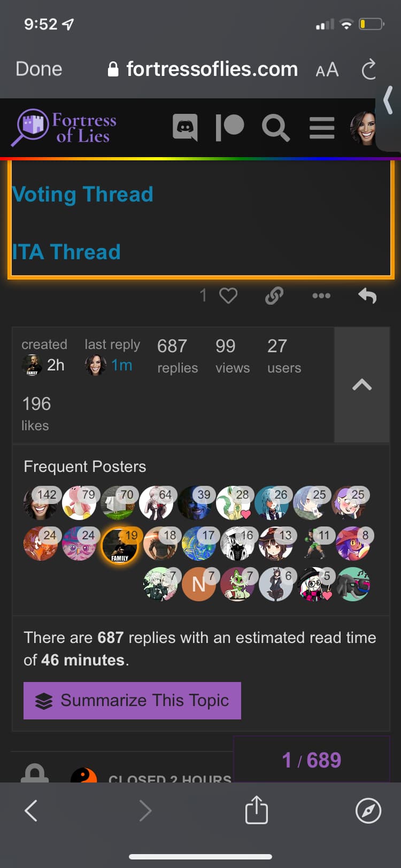The image size is (401, 868).
Task: Open the Discord icon in header
Action: click(185, 127)
